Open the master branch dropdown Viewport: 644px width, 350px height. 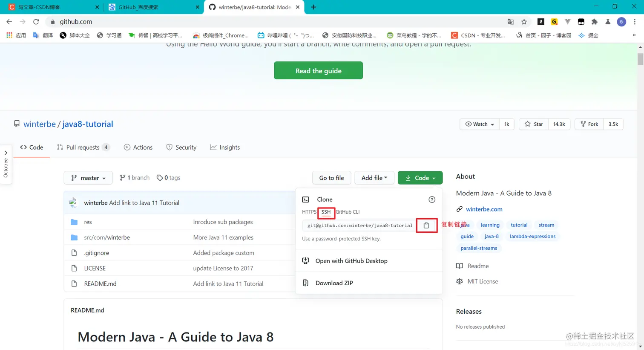88,178
